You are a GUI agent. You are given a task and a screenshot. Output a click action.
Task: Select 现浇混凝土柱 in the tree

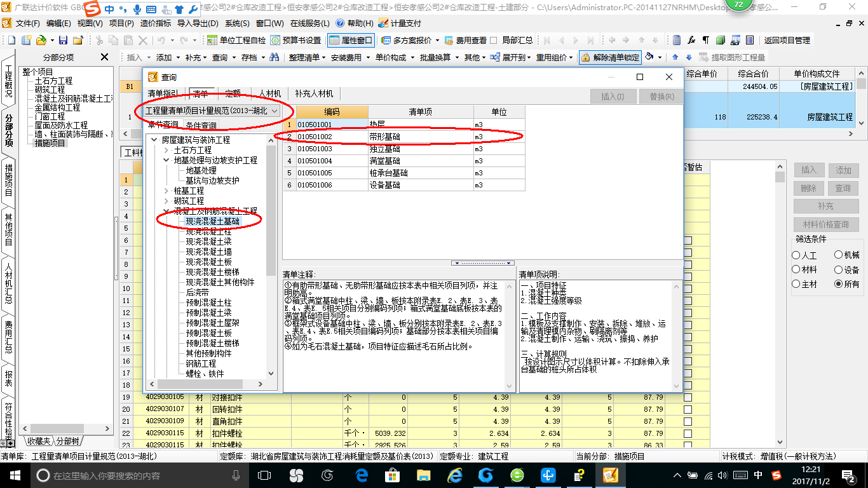point(208,231)
